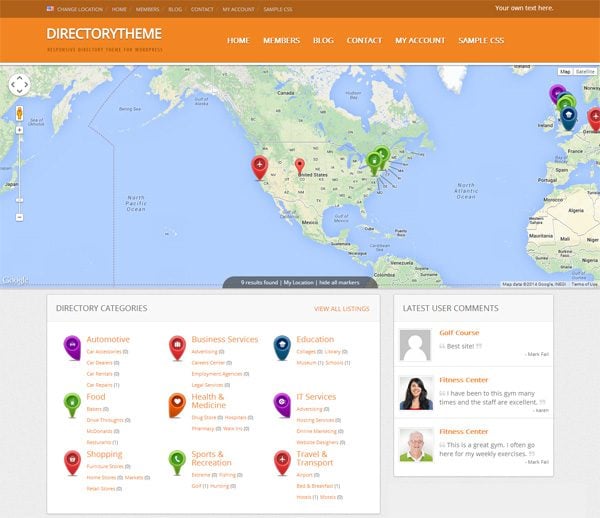Screen dimensions: 600x518
Task: Open Fitness Center comment by karen
Action: pyautogui.click(x=463, y=380)
